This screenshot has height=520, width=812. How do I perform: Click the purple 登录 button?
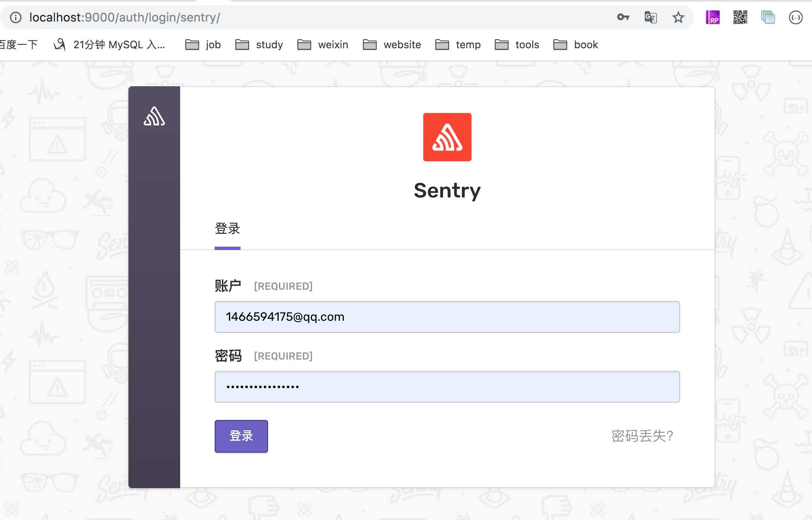pyautogui.click(x=241, y=436)
